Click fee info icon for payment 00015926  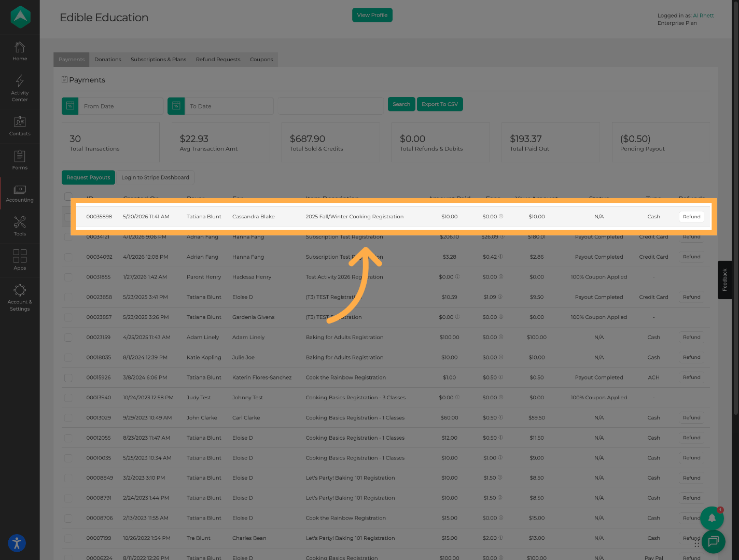point(500,377)
